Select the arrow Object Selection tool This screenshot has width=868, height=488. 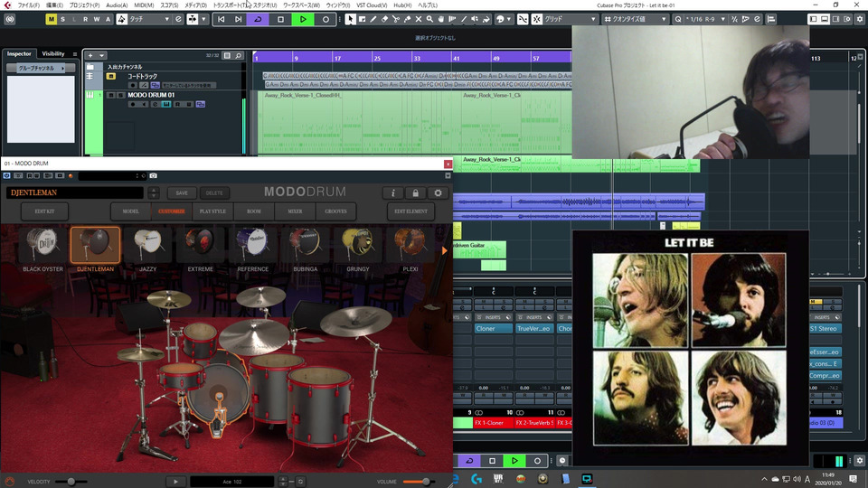(350, 19)
